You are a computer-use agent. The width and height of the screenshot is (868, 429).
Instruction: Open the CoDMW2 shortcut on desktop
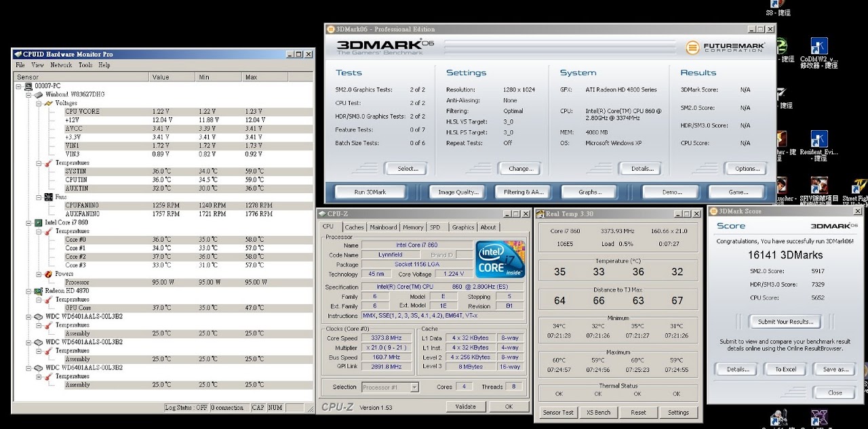click(818, 46)
